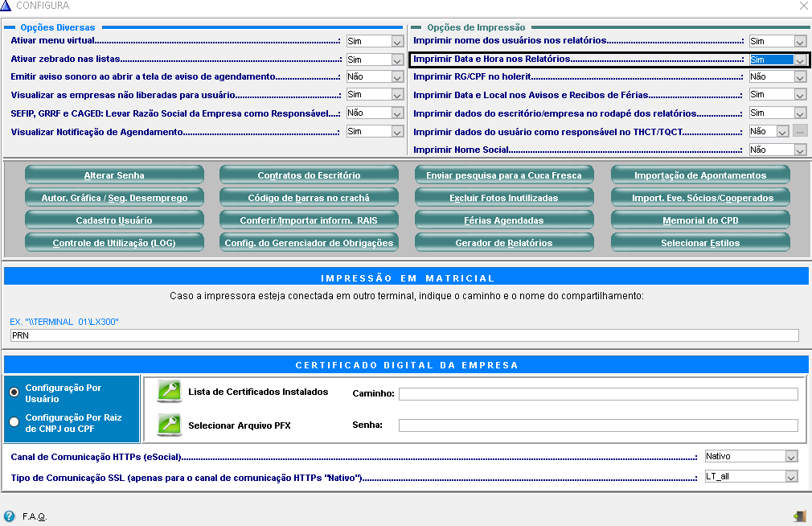Expand Imprimir Nome Social dropdown
The width and height of the screenshot is (812, 526).
800,150
